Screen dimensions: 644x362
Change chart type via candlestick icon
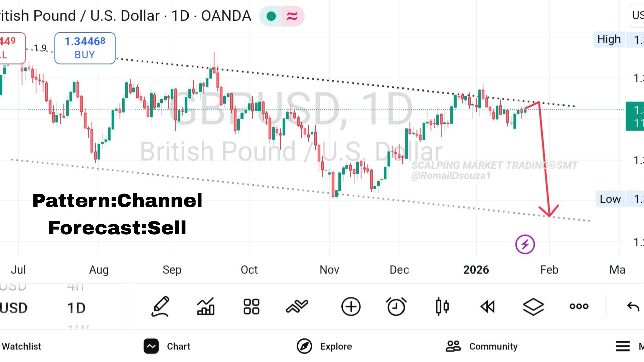tap(442, 306)
